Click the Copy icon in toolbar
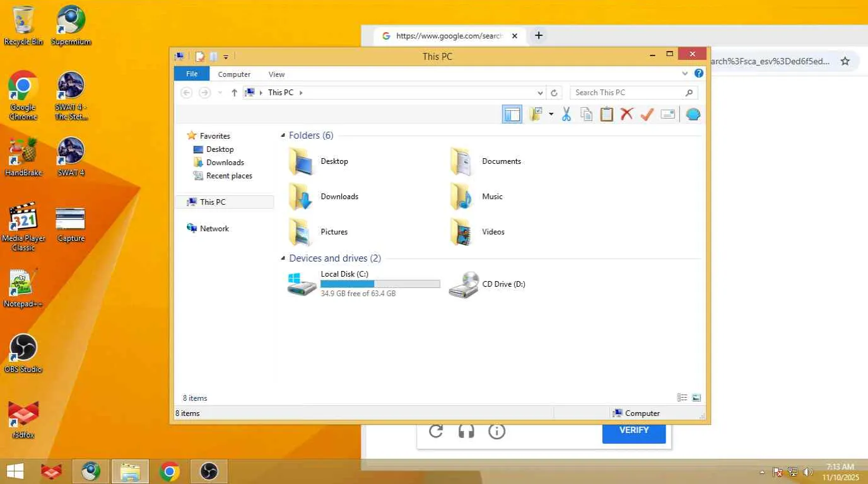The height and width of the screenshot is (484, 868). coord(587,114)
